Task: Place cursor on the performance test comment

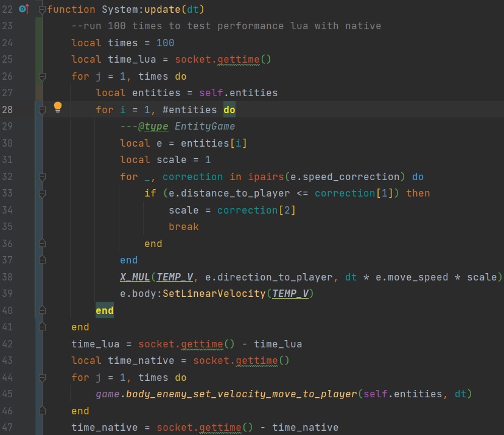Action: tap(226, 26)
